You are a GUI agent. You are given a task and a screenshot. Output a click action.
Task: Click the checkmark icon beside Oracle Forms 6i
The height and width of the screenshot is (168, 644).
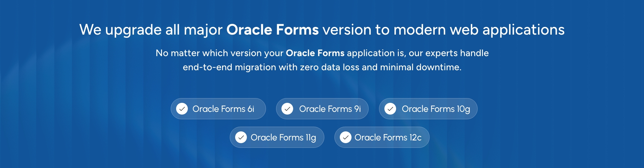(x=182, y=109)
